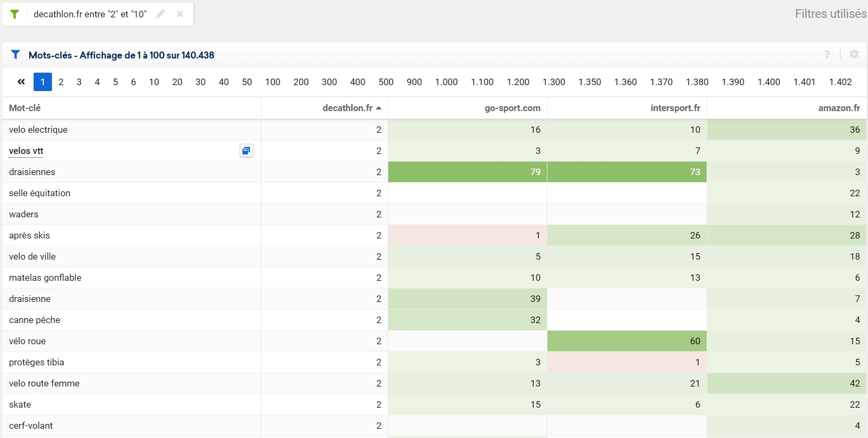Select keyword 'cerf-volant'
The height and width of the screenshot is (438, 868).
(x=31, y=426)
